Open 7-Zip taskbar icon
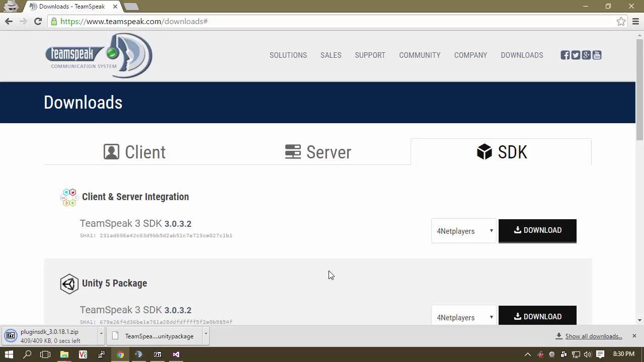Viewport: 644px width, 362px height. pos(157,354)
